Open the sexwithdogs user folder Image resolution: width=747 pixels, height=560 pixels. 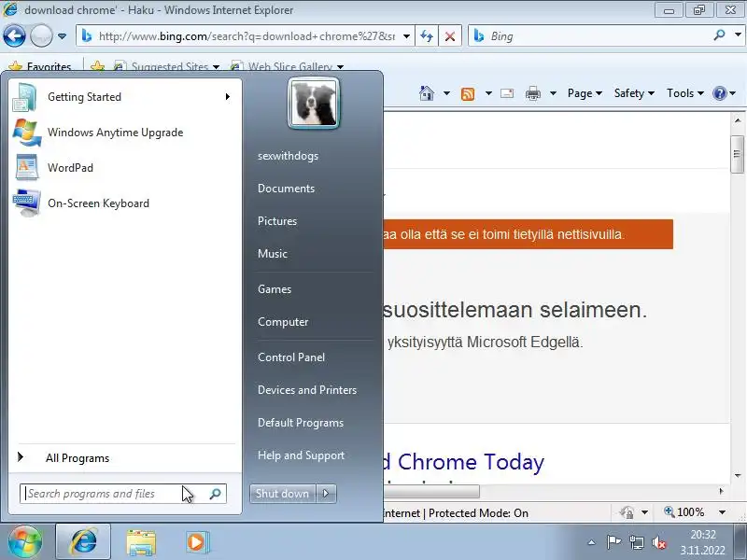pos(288,156)
